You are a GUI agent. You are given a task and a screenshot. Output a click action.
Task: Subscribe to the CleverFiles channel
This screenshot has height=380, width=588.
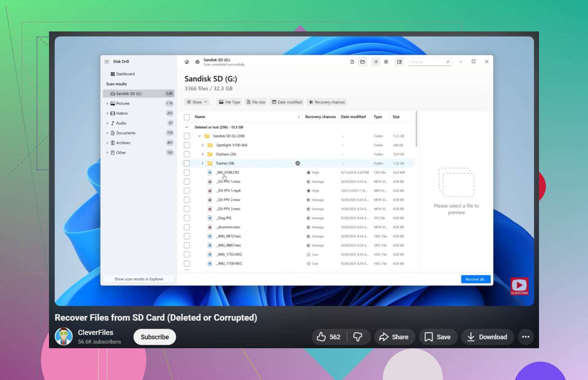[x=155, y=337]
